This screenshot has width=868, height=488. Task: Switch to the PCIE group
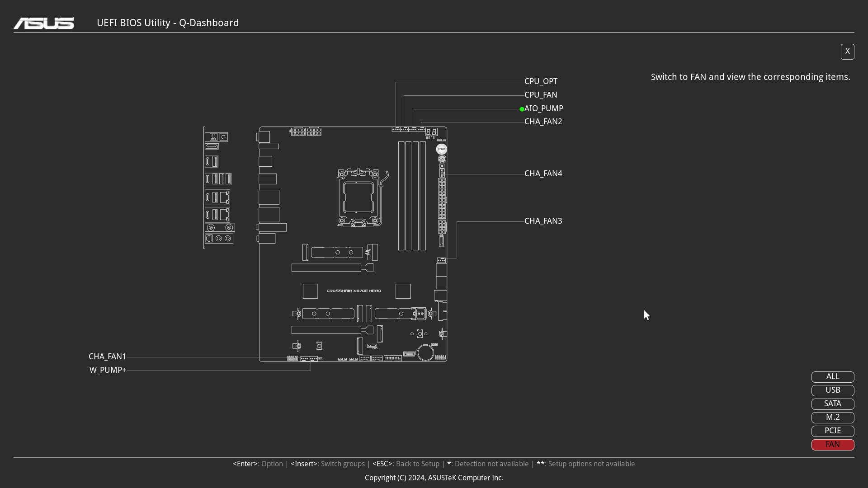point(833,431)
